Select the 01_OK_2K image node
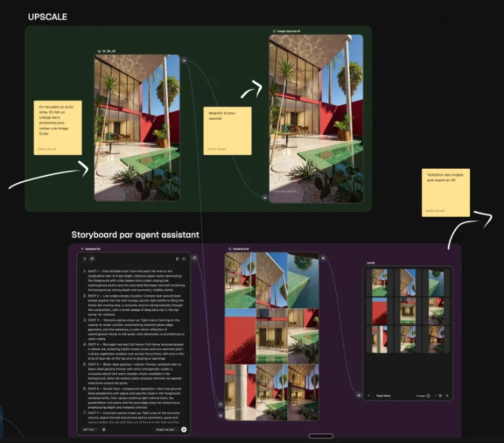This screenshot has height=443, width=504. (x=137, y=128)
